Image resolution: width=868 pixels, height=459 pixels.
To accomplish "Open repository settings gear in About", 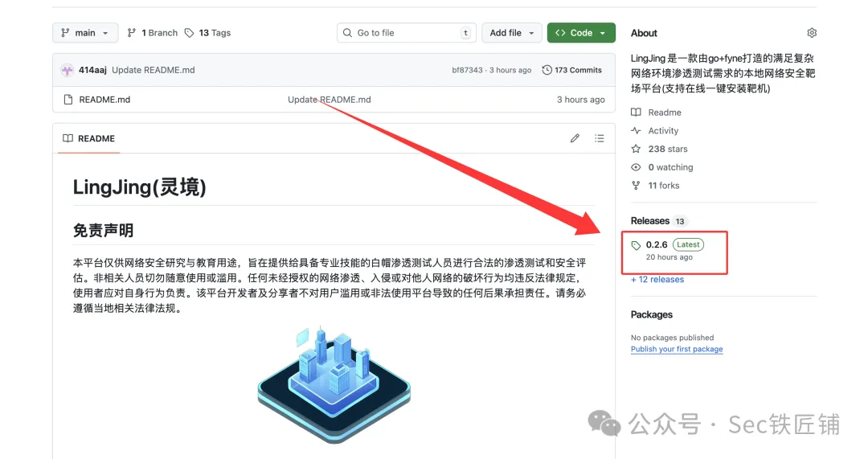I will 812,33.
